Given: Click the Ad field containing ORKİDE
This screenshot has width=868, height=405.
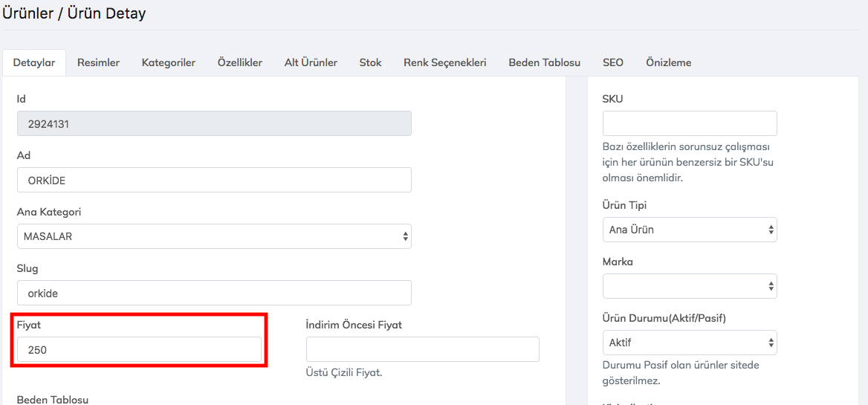Looking at the screenshot, I should tap(214, 180).
